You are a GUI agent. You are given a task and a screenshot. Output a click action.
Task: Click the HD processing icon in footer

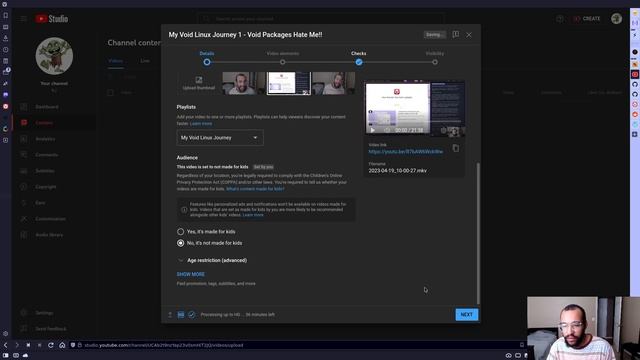coord(181,315)
